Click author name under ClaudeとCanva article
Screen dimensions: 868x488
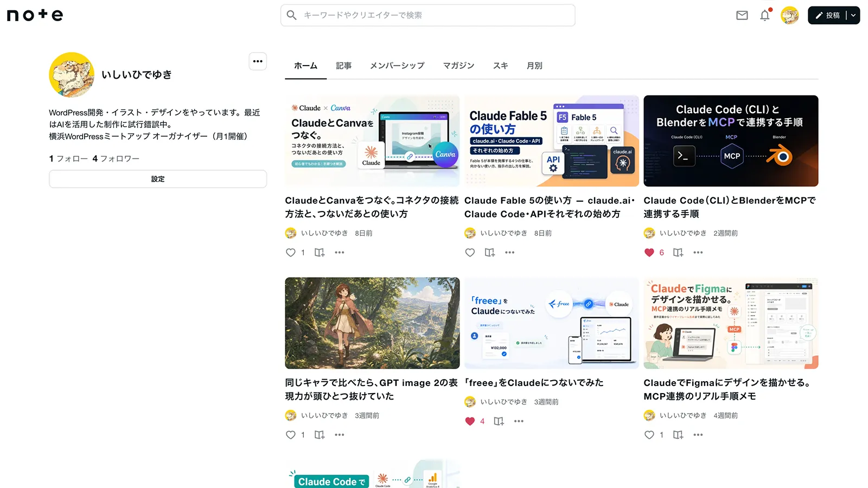324,233
